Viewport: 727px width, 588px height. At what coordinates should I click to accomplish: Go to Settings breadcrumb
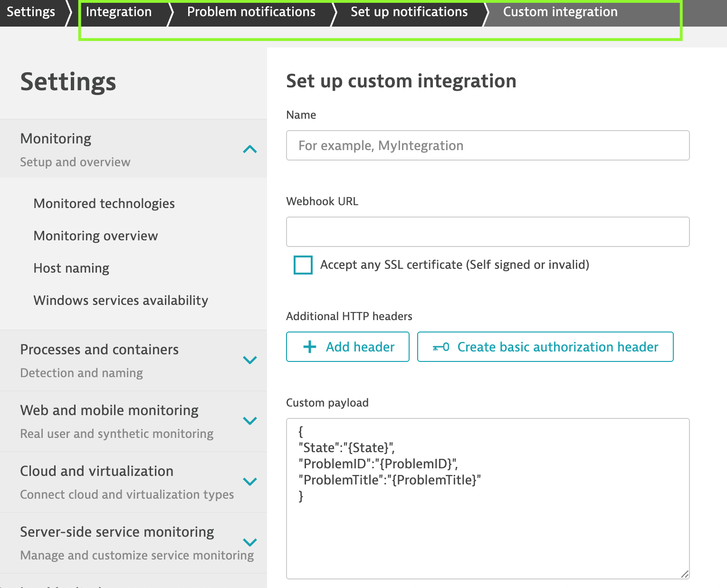(31, 12)
